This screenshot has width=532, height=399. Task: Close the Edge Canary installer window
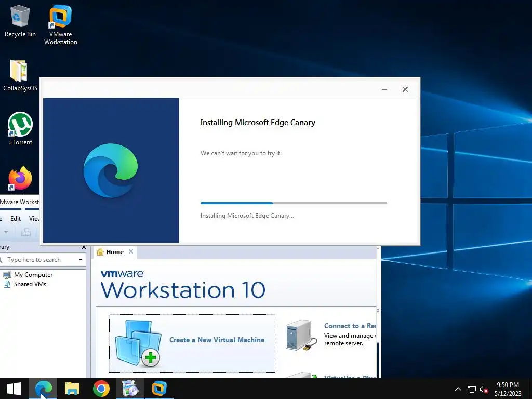[405, 89]
